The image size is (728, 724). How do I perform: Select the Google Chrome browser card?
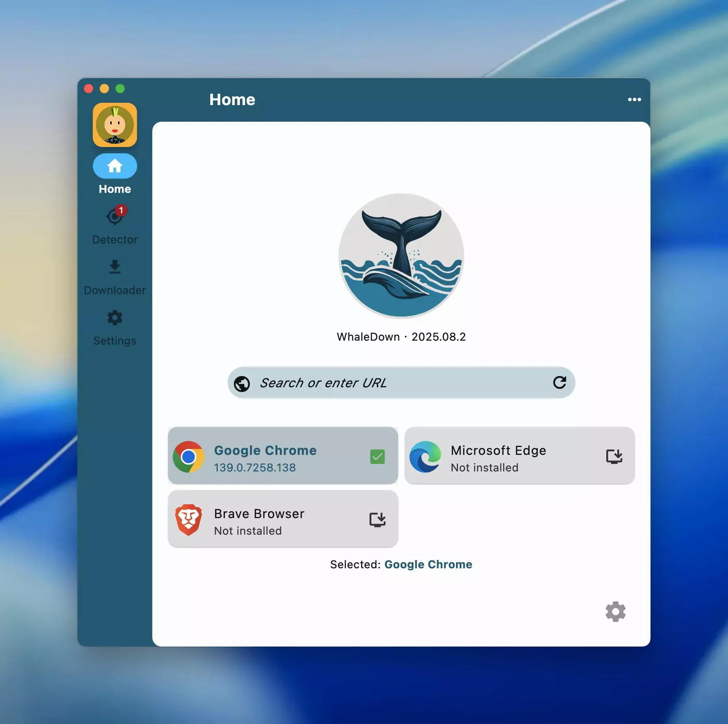(x=283, y=455)
